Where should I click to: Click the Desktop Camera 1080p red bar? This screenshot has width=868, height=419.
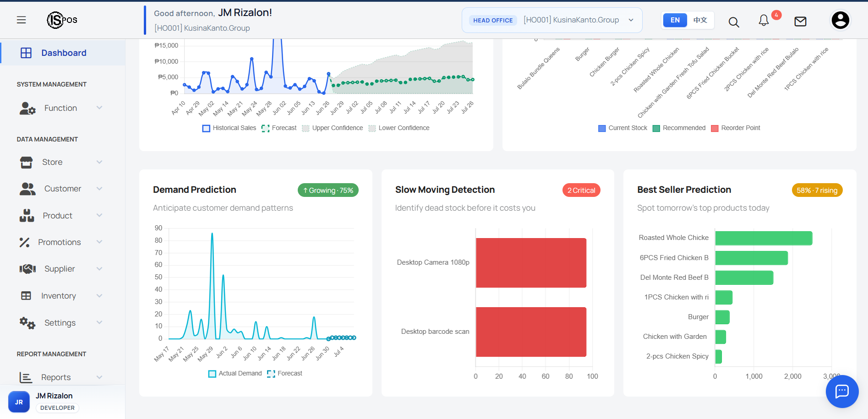531,263
